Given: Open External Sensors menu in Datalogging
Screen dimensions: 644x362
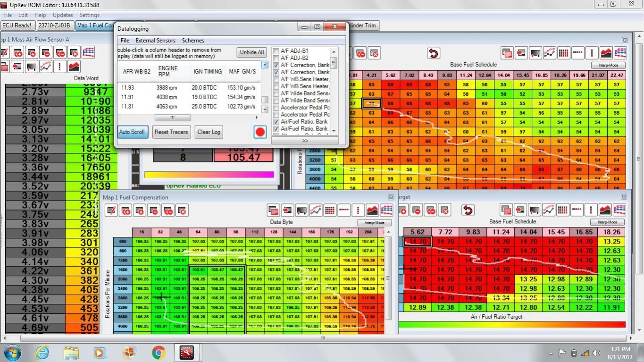Looking at the screenshot, I should 155,41.
